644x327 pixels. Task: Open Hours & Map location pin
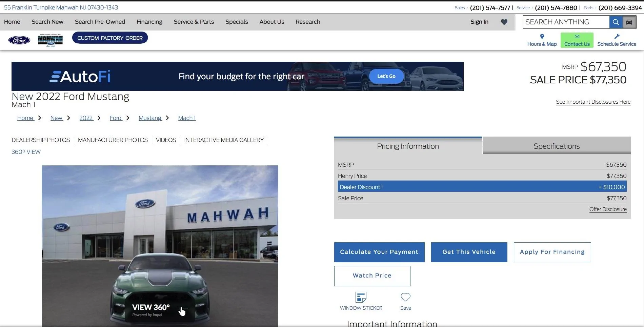pos(542,40)
